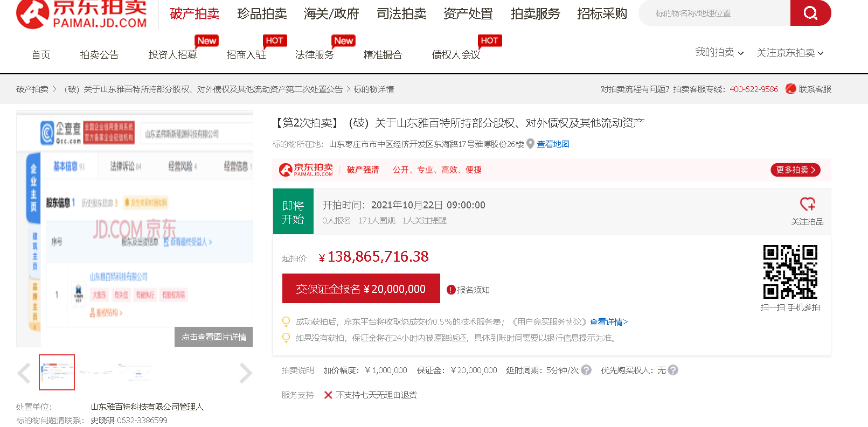Screen dimensions: 868x427
Task: Click the customer service headset icon
Action: click(790, 89)
